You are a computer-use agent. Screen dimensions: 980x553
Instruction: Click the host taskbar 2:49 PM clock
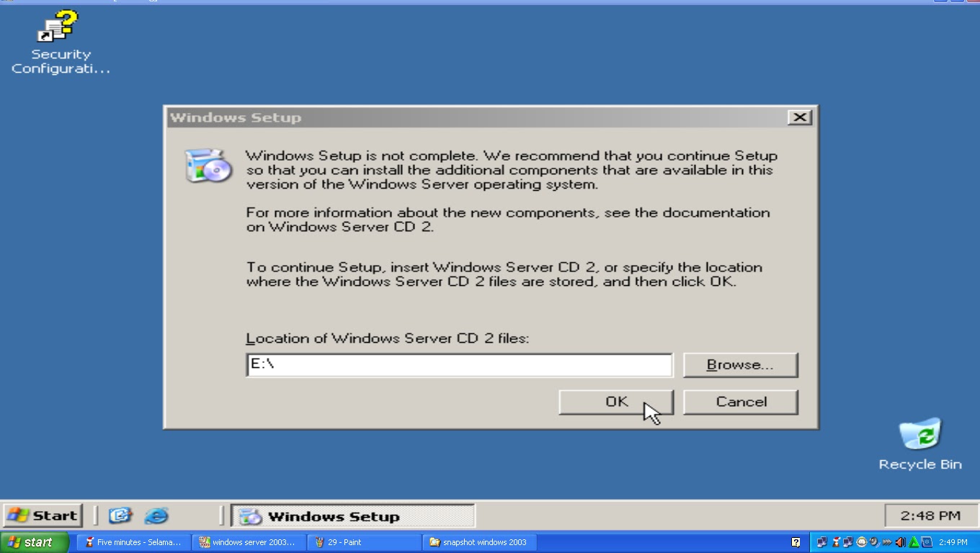(x=953, y=542)
